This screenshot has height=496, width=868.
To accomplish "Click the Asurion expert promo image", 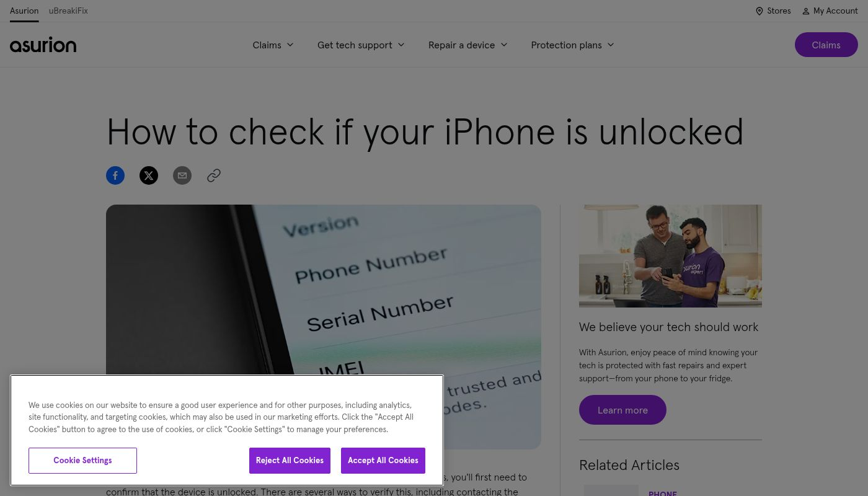I will [x=670, y=256].
